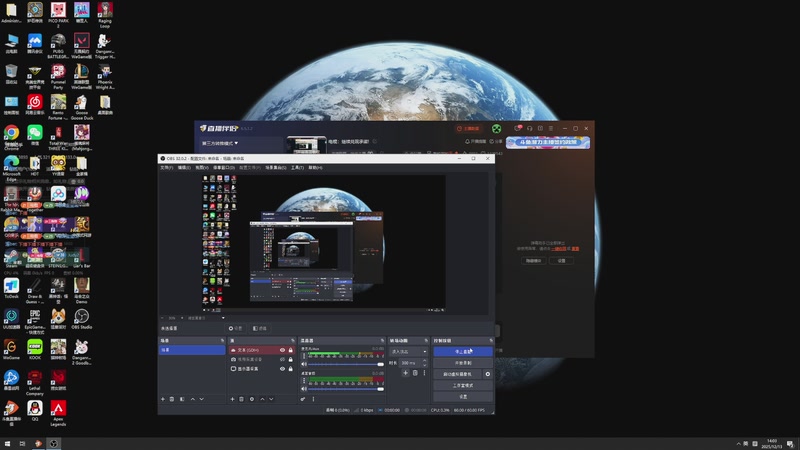Move the selected source down

(271, 399)
